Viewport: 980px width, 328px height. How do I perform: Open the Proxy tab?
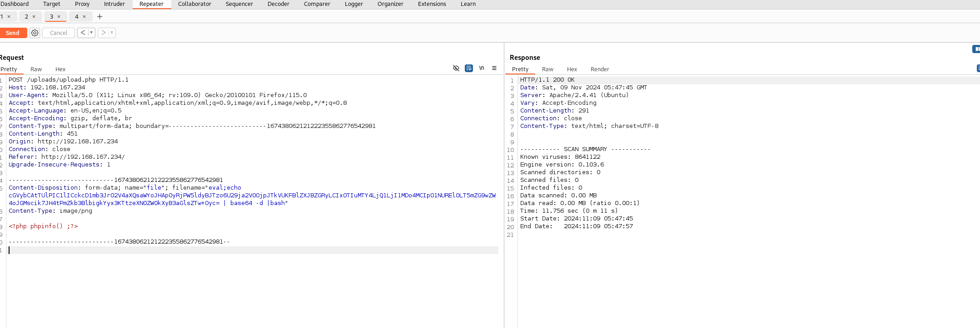pos(82,4)
